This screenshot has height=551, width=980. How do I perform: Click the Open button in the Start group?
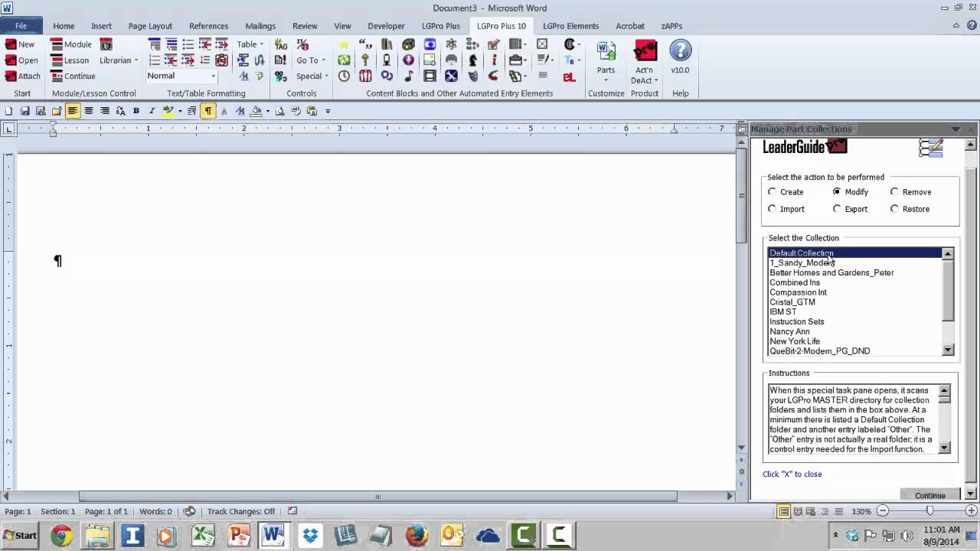(x=21, y=60)
